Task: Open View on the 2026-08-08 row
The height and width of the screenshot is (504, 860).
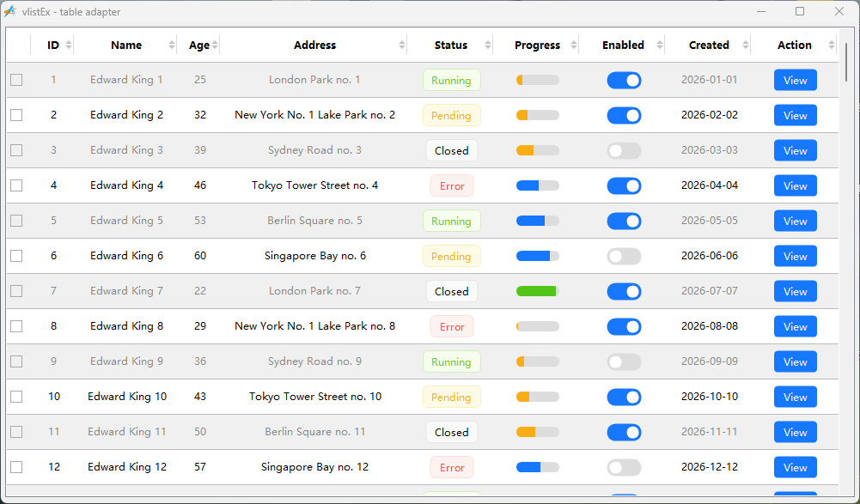Action: [x=796, y=326]
